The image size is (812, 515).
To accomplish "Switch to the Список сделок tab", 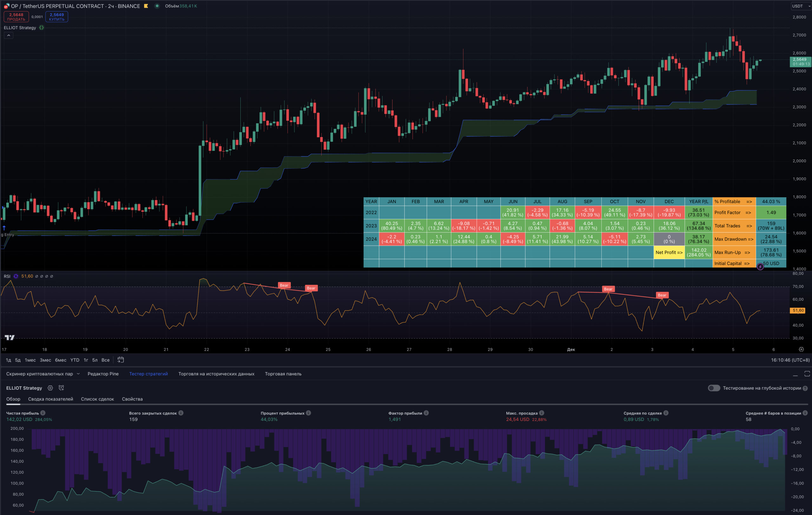I will [97, 399].
